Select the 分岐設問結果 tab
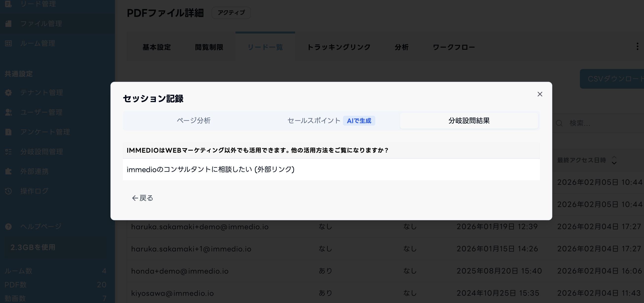This screenshot has width=644, height=303. 469,121
